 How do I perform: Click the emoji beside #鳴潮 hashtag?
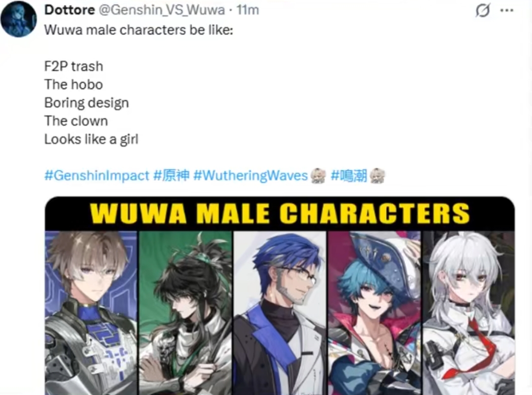377,176
